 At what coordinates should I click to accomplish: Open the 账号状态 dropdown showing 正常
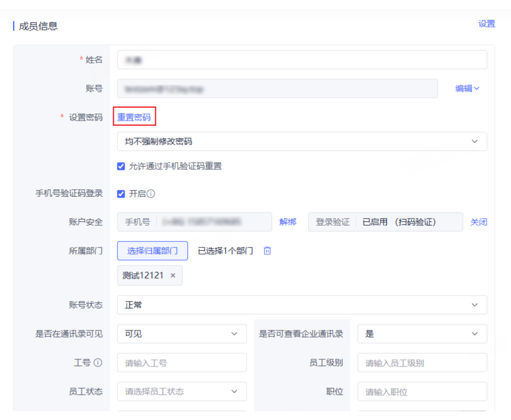point(302,305)
